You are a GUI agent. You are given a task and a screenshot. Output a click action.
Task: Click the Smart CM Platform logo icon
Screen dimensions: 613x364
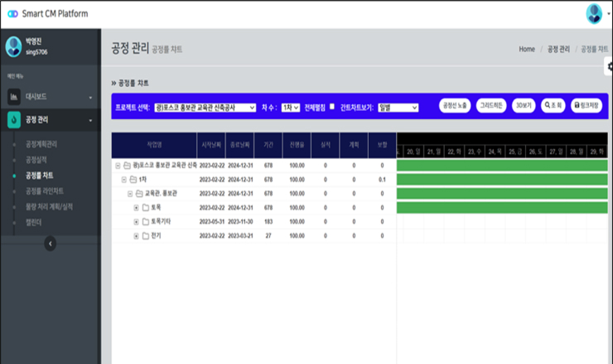click(x=12, y=14)
